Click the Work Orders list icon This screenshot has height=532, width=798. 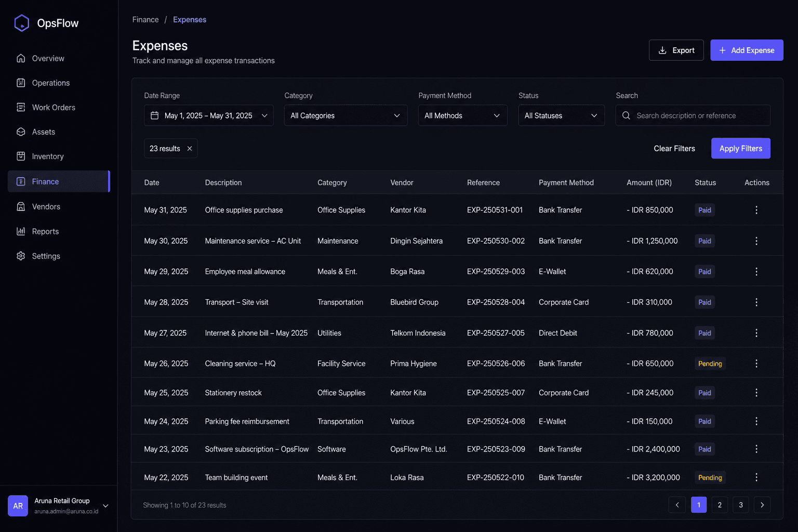[x=21, y=107]
